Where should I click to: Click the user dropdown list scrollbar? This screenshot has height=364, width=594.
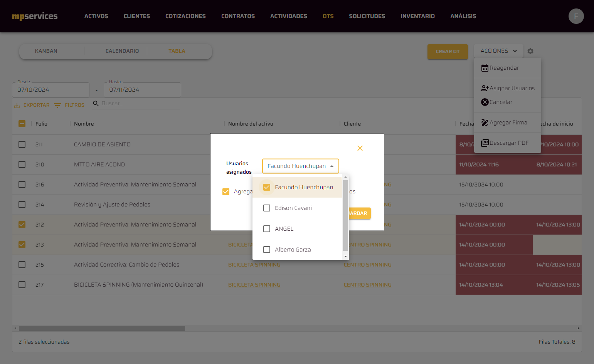[345, 215]
